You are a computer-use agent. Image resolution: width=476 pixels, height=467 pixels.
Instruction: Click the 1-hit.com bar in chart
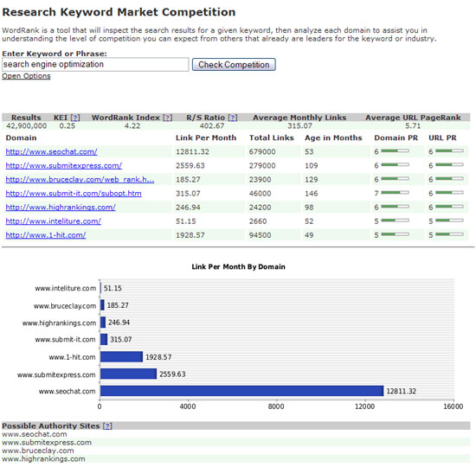pos(121,357)
